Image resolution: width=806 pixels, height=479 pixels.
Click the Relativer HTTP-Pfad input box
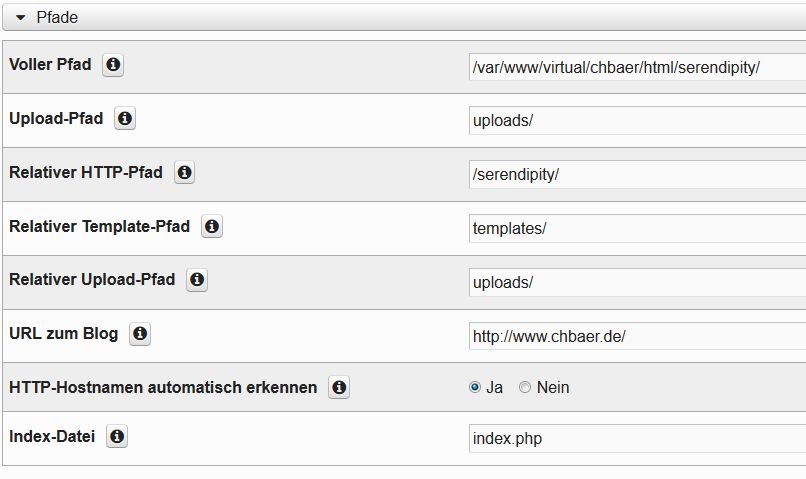coord(637,174)
